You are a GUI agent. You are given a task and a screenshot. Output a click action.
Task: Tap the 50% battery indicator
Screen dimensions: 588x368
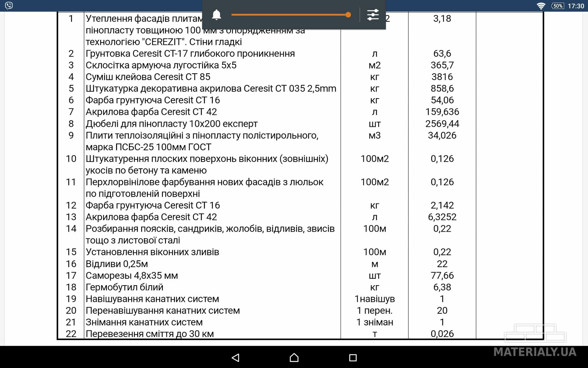pyautogui.click(x=558, y=6)
